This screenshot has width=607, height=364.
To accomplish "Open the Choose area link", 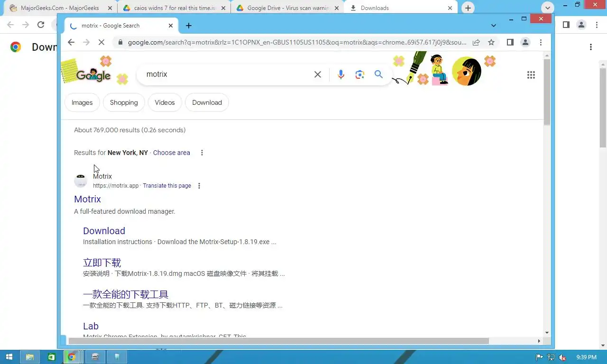I will [x=172, y=153].
